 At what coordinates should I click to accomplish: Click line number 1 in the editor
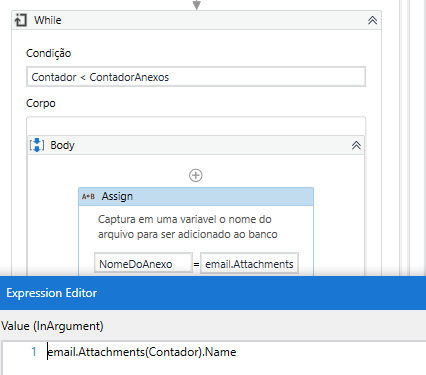click(34, 352)
